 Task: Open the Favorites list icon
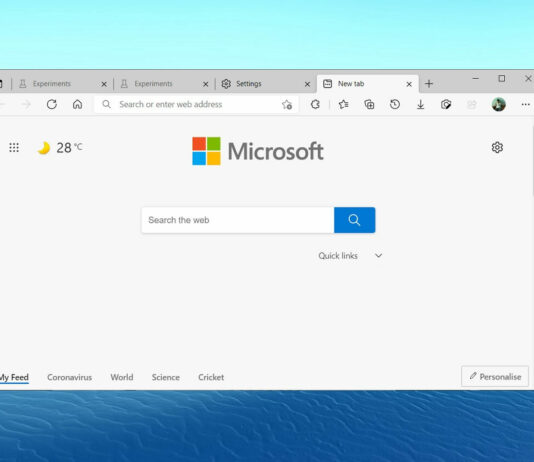(343, 104)
